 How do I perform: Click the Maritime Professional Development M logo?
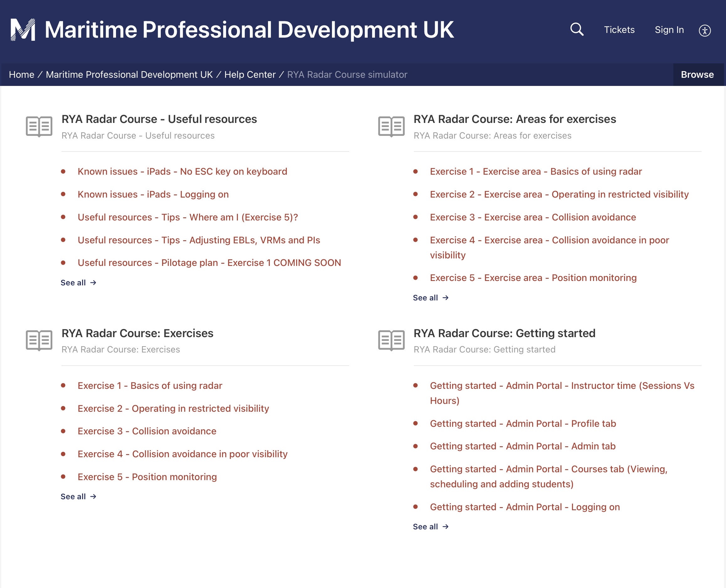(23, 30)
